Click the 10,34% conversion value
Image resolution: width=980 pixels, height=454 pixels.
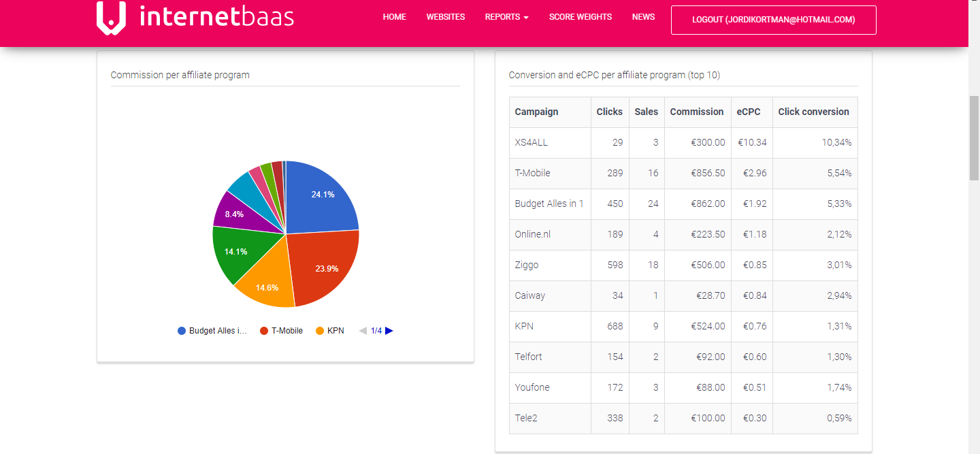tap(836, 142)
